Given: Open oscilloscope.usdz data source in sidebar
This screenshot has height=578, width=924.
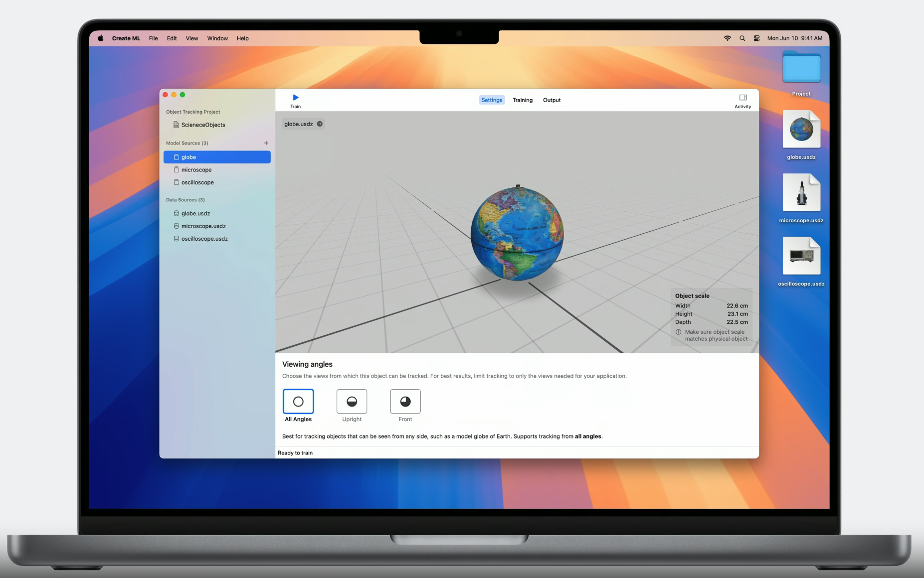Looking at the screenshot, I should [217, 239].
